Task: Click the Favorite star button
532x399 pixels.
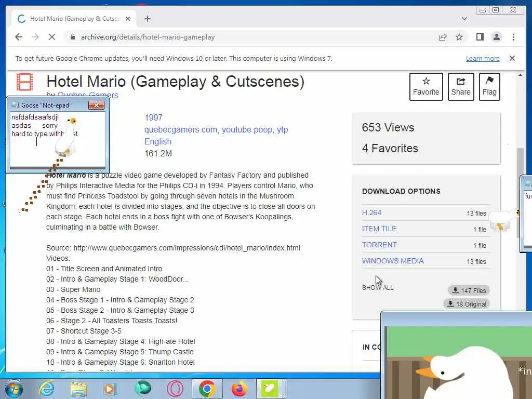Action: 426,87
